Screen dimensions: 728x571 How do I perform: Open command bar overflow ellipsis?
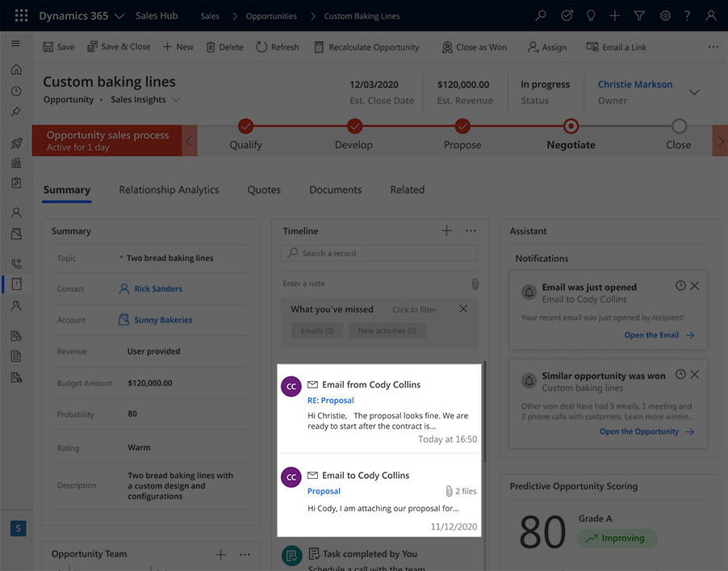click(713, 47)
